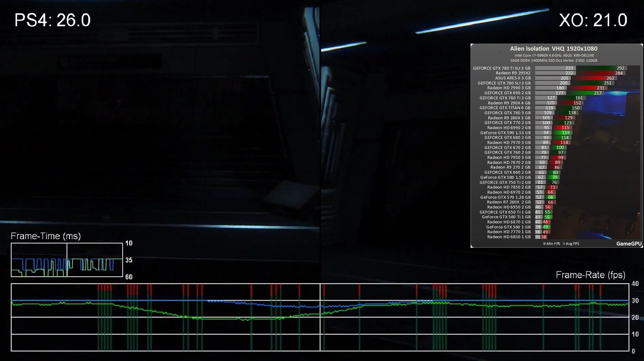Click the 0 label on Frame-Rate axis

pos(633,351)
